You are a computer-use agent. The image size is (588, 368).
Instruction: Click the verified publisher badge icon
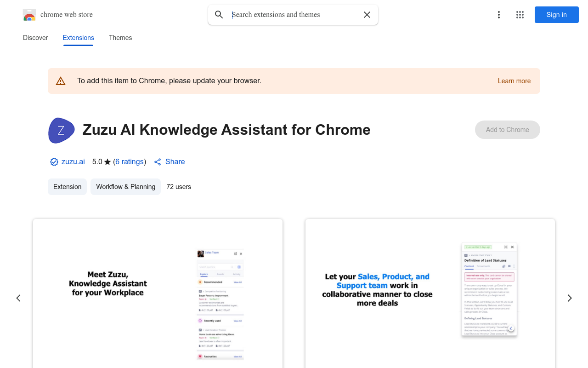(x=54, y=162)
